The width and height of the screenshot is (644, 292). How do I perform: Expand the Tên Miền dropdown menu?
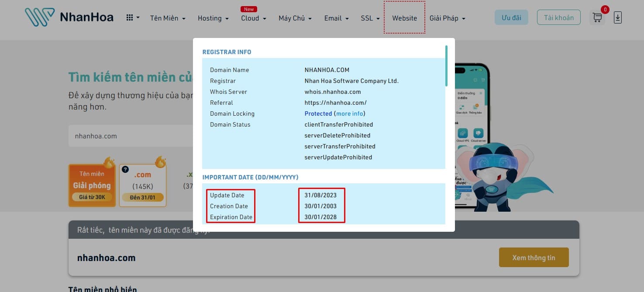pyautogui.click(x=168, y=18)
